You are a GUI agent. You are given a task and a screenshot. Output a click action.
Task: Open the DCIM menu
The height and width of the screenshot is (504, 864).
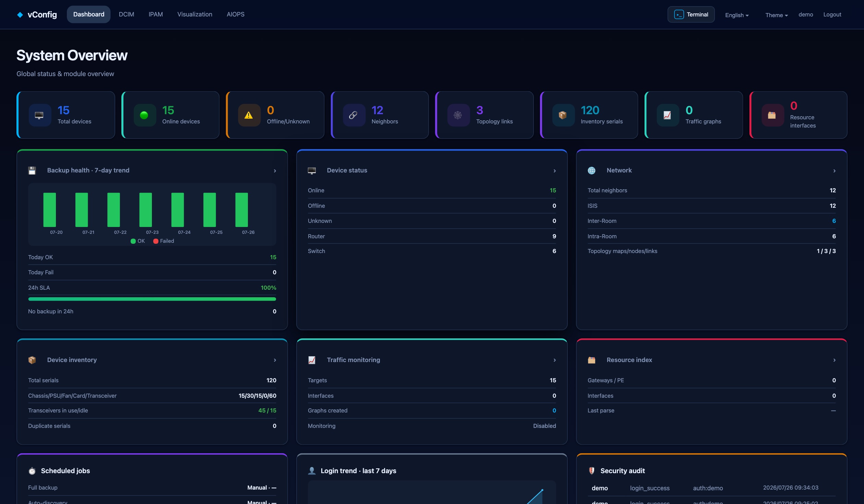(x=127, y=14)
